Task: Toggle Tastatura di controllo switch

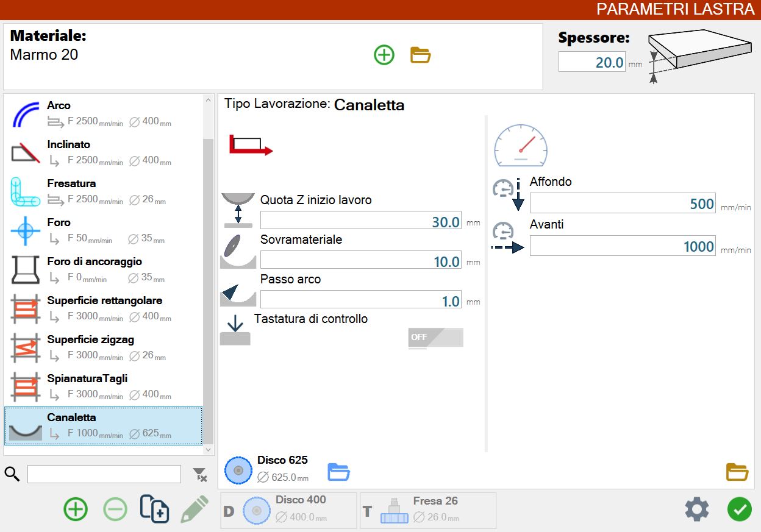Action: point(435,338)
